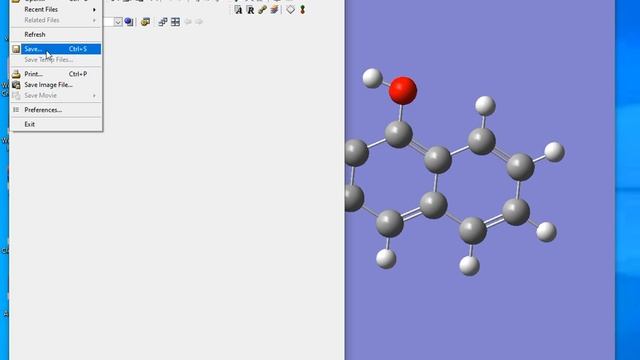Click the yellow molecule group toolbar icon
640x360 pixels.
coord(145,22)
